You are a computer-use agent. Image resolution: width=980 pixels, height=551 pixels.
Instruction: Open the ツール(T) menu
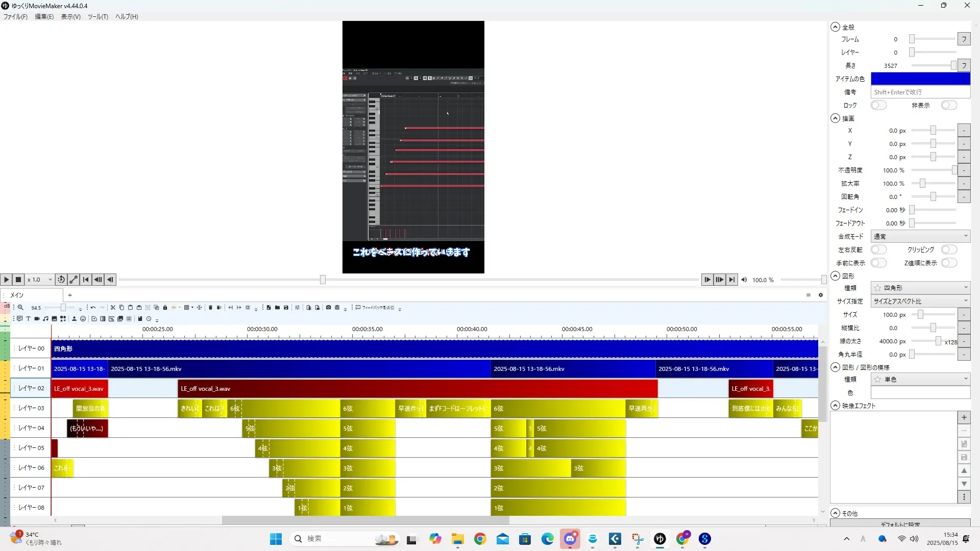(x=97, y=17)
